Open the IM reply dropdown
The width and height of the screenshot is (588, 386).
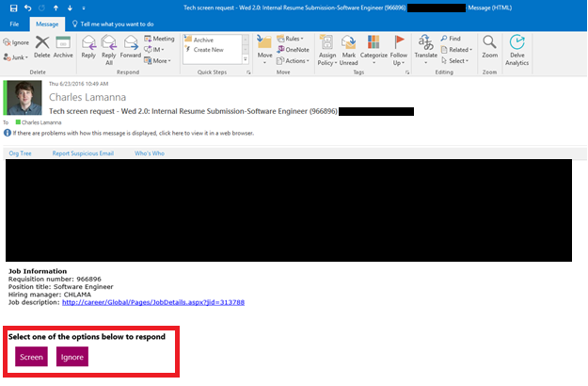(154, 50)
